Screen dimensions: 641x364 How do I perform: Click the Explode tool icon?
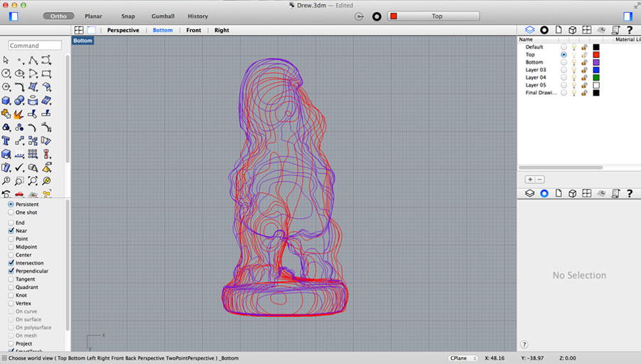(19, 114)
